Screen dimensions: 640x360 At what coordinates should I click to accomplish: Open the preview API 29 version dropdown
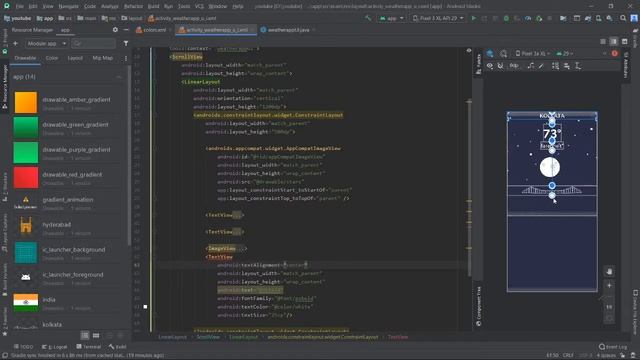coord(565,53)
